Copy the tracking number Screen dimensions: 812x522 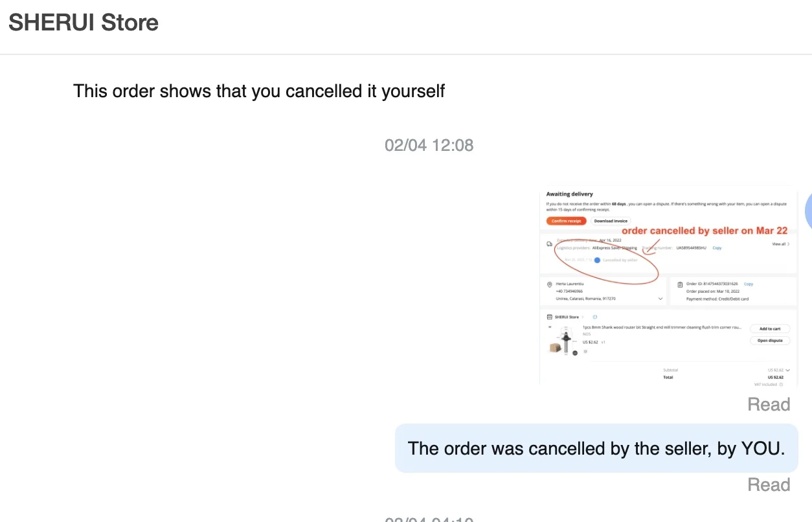pos(717,248)
